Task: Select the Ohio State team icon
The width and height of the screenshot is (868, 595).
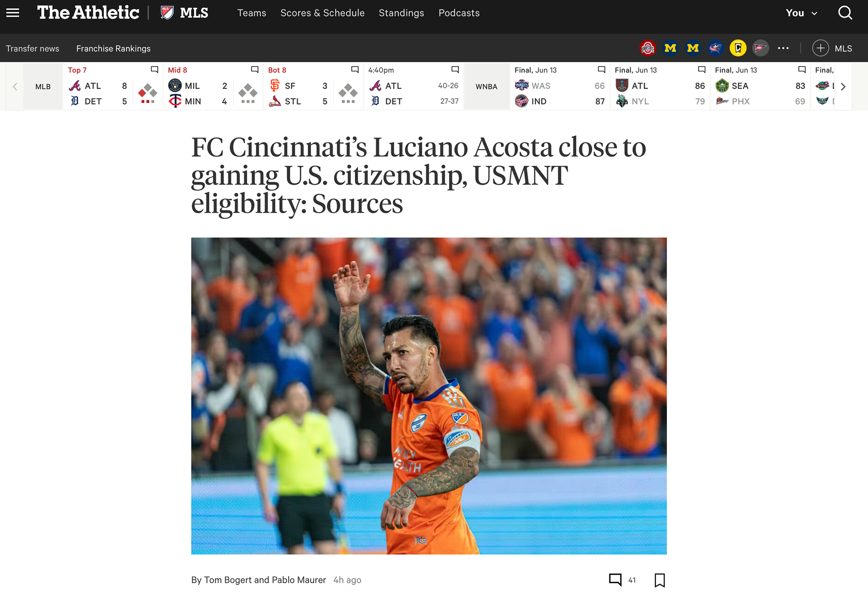Action: point(647,48)
